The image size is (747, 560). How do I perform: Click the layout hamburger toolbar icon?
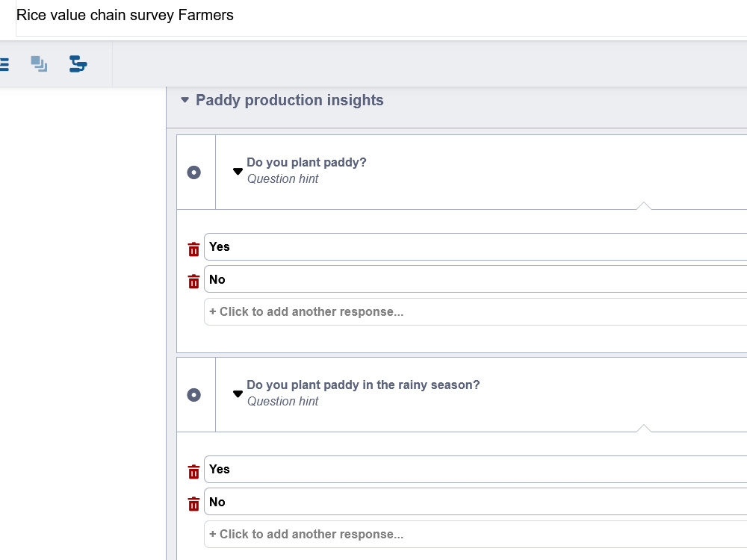click(x=4, y=63)
